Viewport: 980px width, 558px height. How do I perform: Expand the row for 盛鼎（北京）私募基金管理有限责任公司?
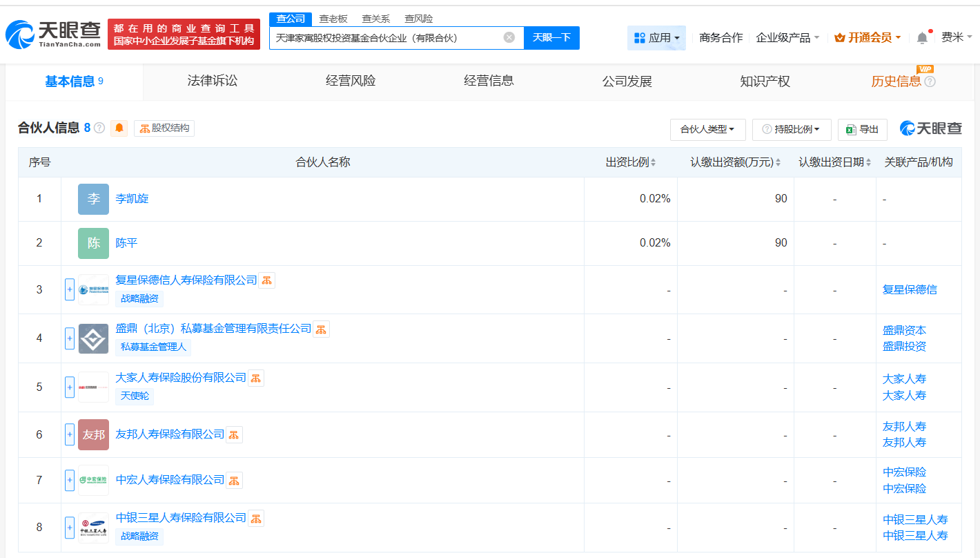pyautogui.click(x=69, y=338)
